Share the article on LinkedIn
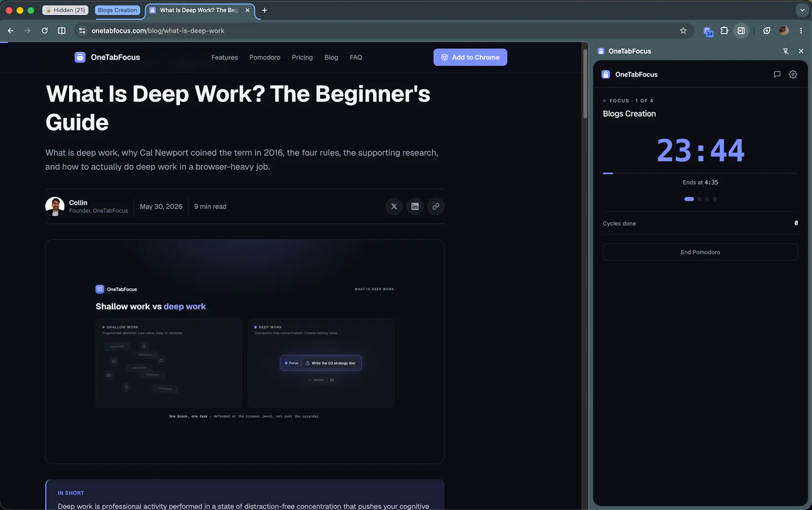Image resolution: width=812 pixels, height=510 pixels. (x=415, y=207)
